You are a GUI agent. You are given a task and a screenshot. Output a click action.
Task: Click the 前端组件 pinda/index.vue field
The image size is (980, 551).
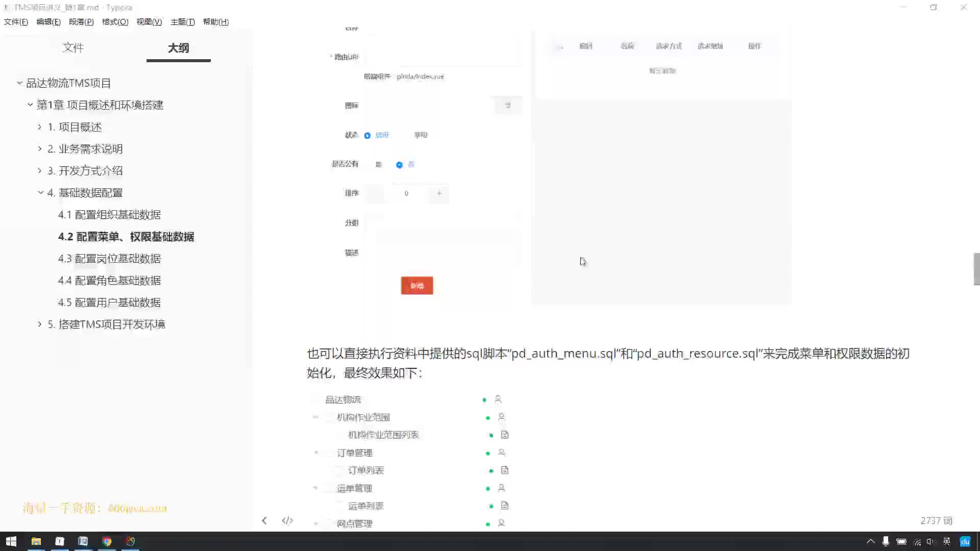point(420,77)
